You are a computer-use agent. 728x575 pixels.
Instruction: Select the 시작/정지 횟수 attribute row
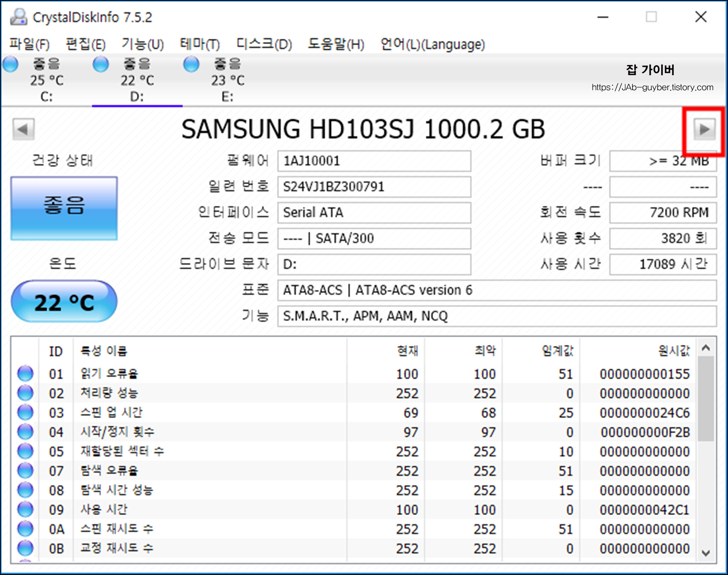pos(354,431)
